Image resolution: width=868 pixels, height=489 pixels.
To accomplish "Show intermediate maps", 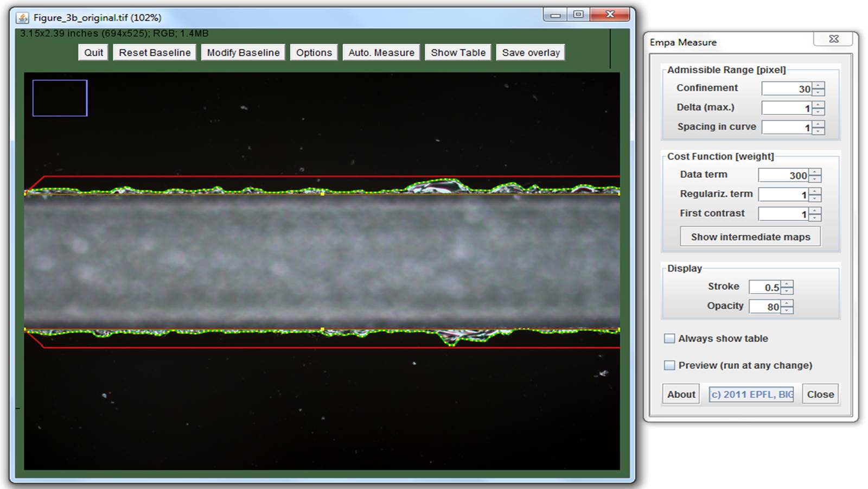I will click(x=750, y=237).
